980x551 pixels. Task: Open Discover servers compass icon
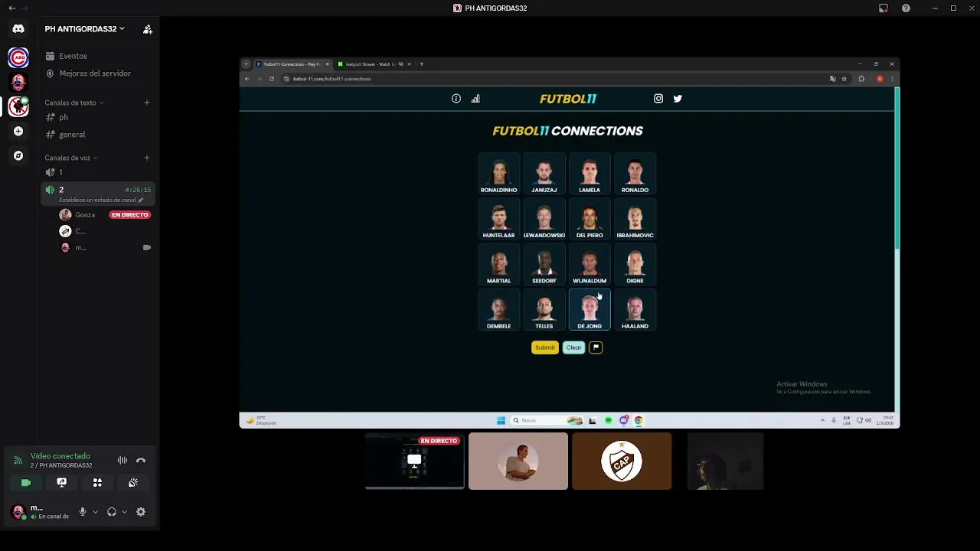18,155
